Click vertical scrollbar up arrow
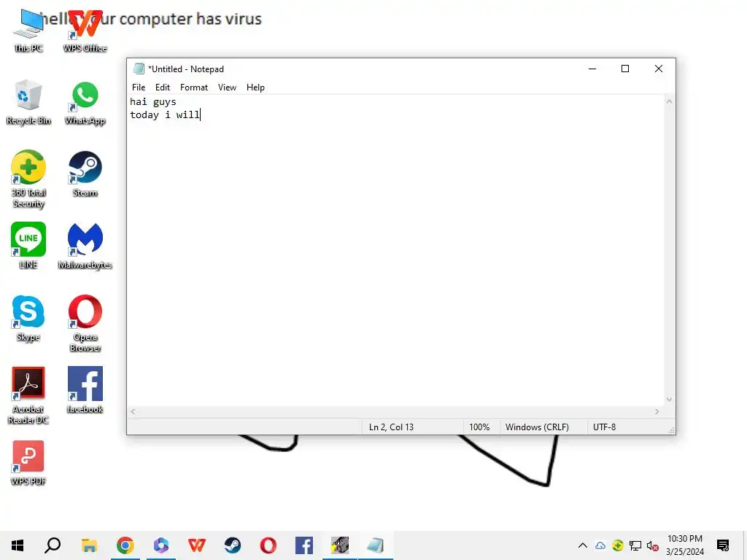Screen dimensions: 747x560 pyautogui.click(x=669, y=101)
